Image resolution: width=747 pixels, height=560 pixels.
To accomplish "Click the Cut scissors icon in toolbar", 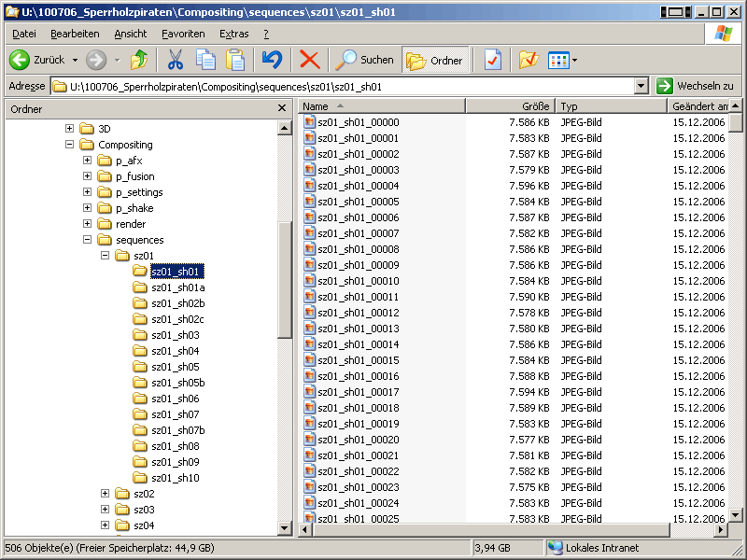I will click(x=175, y=60).
